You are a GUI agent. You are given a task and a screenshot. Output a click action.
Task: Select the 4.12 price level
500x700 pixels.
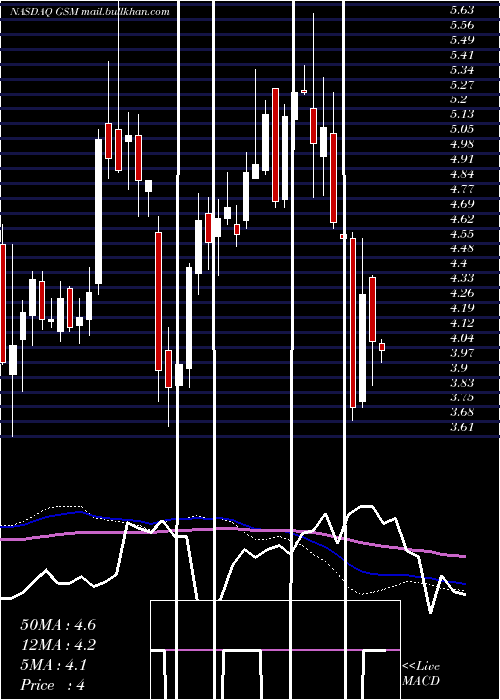(x=462, y=323)
